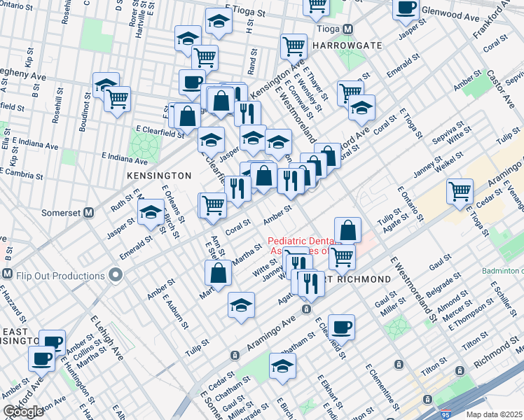This screenshot has height=420, width=524.
Task: Click the grocery cart marker near Boudinot St
Action: tap(117, 99)
